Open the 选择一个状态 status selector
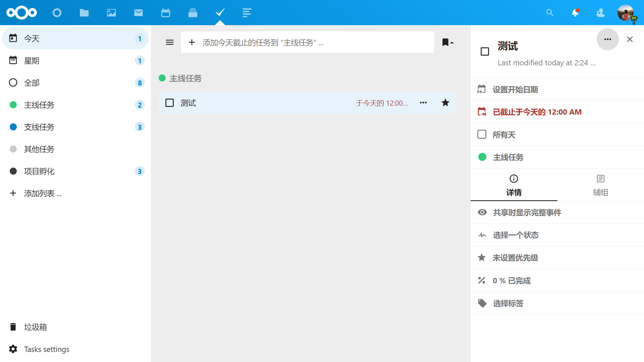This screenshot has width=644, height=362. [x=516, y=235]
